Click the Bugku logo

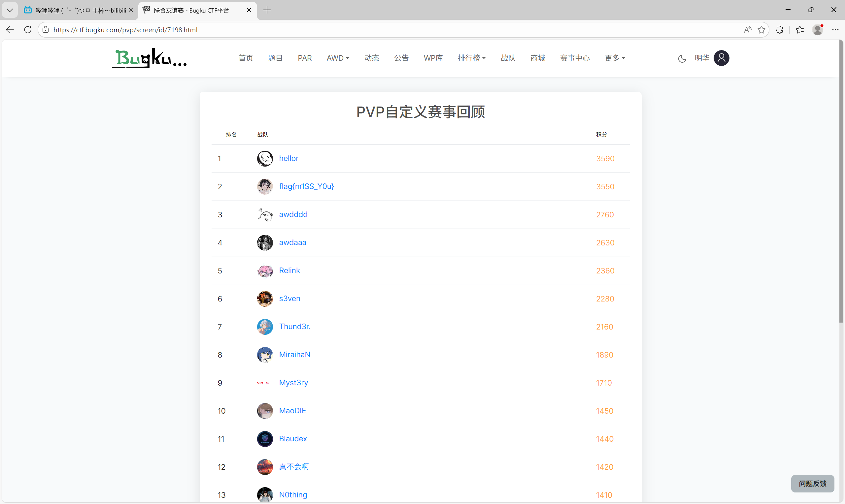[x=150, y=58]
